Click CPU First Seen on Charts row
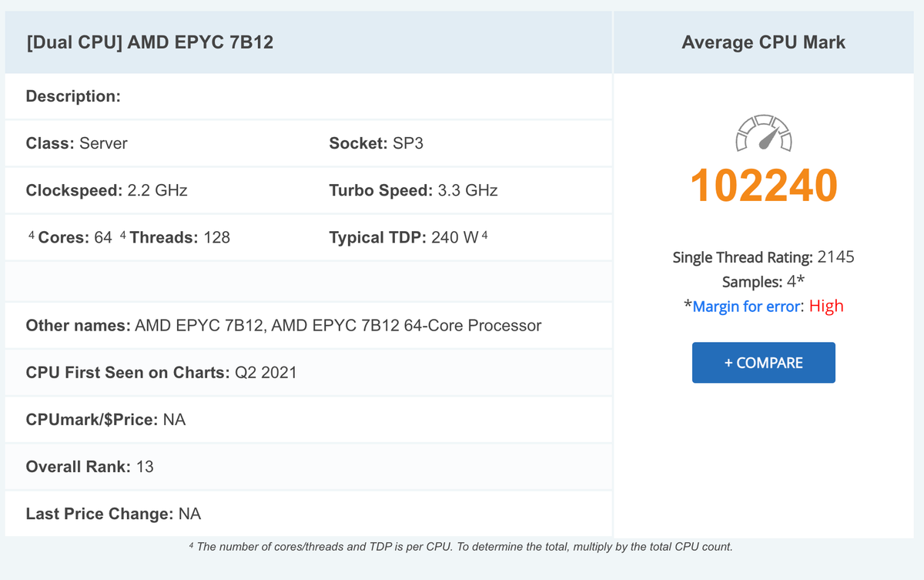The height and width of the screenshot is (580, 924). point(161,373)
